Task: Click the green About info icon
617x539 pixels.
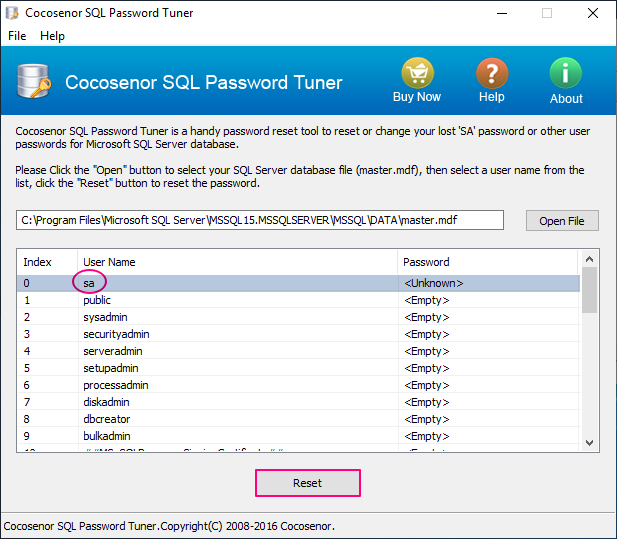Action: coord(565,73)
